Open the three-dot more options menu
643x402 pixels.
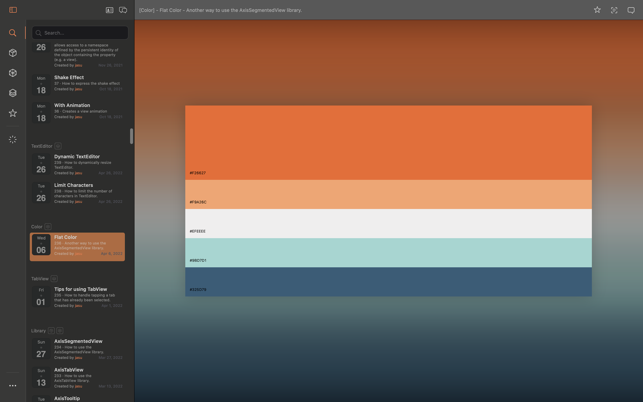[x=13, y=385]
